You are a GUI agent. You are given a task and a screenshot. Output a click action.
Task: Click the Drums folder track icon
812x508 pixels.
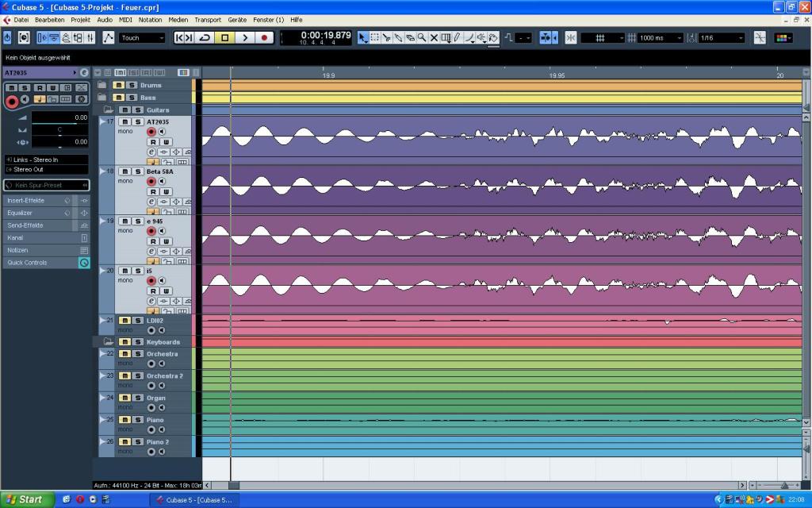(102, 85)
